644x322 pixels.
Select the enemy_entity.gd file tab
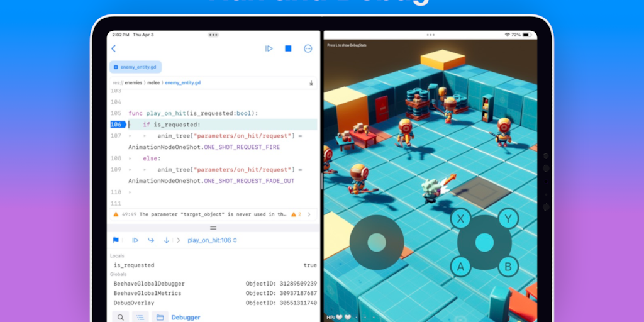point(136,67)
